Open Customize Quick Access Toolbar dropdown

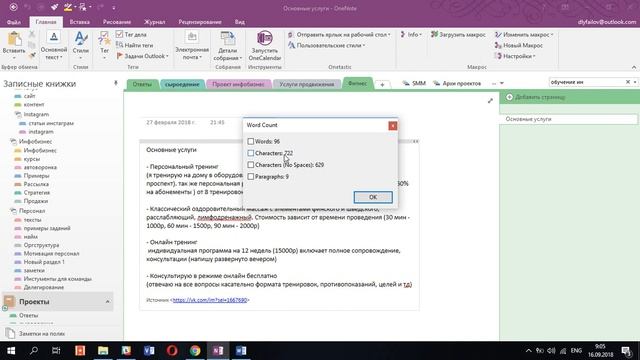[113, 7]
